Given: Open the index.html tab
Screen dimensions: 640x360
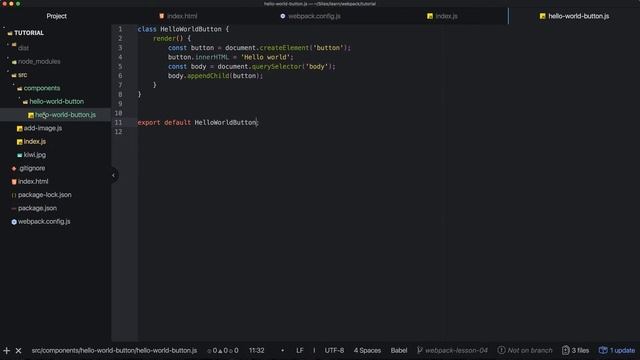Looking at the screenshot, I should tap(178, 16).
